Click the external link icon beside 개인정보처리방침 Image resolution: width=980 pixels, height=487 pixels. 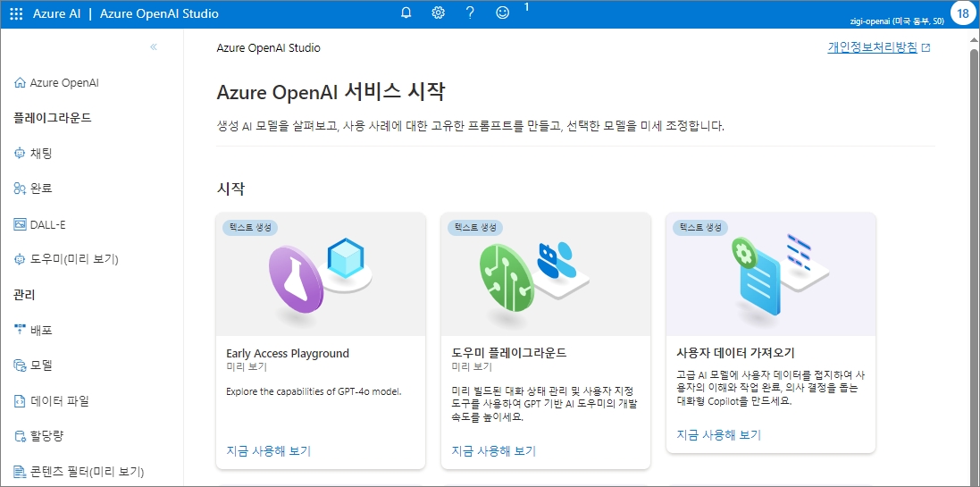coord(926,47)
